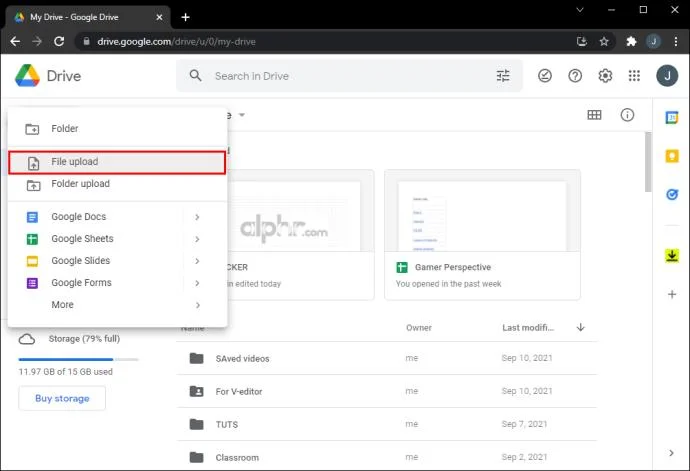Select Google Slides menu entry

117,261
